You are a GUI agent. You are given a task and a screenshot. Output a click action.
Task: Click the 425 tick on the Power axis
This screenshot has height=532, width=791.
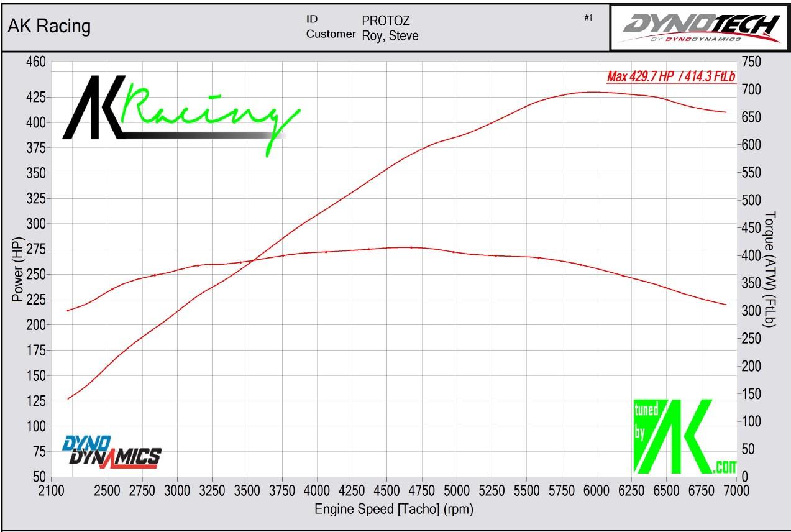(x=36, y=98)
